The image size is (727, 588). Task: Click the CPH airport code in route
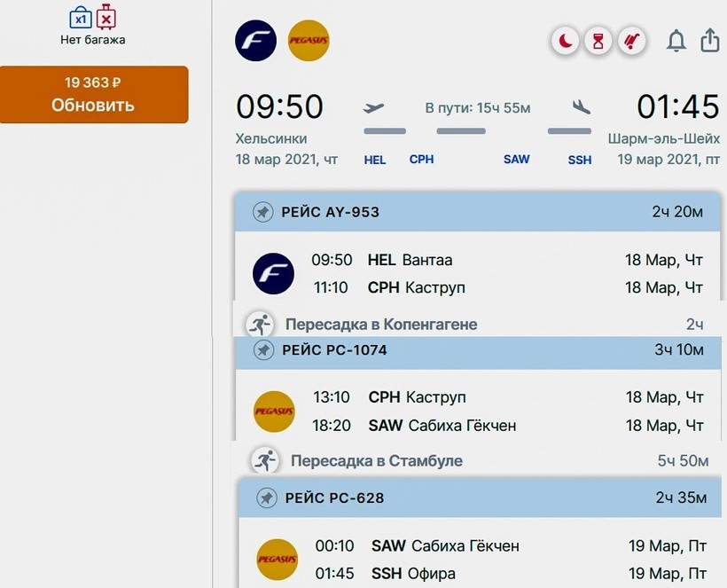(421, 160)
